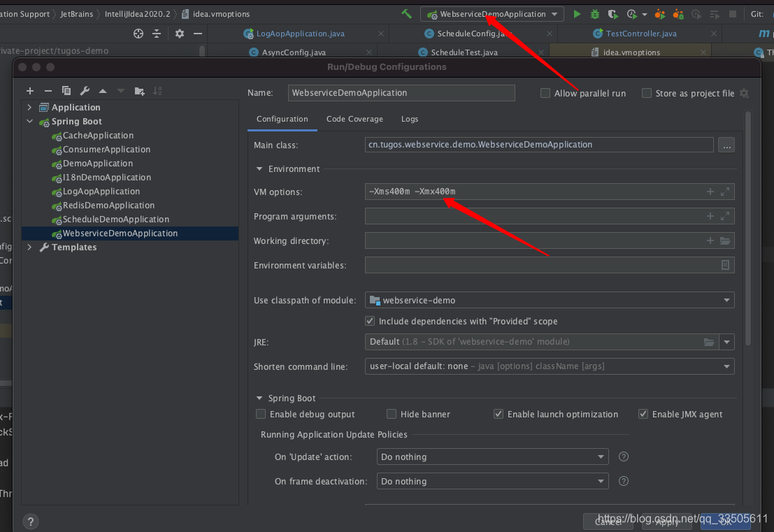Collapse the Spring Boot tree node
Screen dimensions: 774x532
pos(29,121)
